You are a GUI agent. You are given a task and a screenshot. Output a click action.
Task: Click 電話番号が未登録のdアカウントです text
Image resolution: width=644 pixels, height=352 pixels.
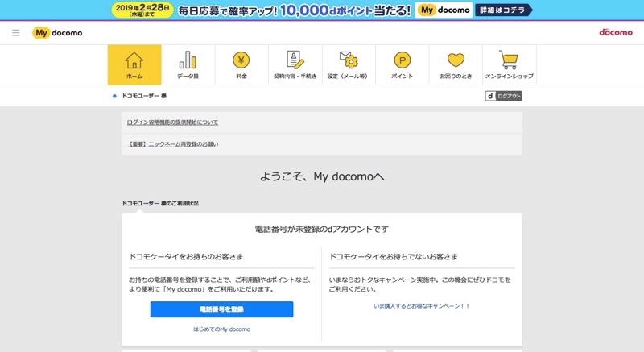point(322,230)
